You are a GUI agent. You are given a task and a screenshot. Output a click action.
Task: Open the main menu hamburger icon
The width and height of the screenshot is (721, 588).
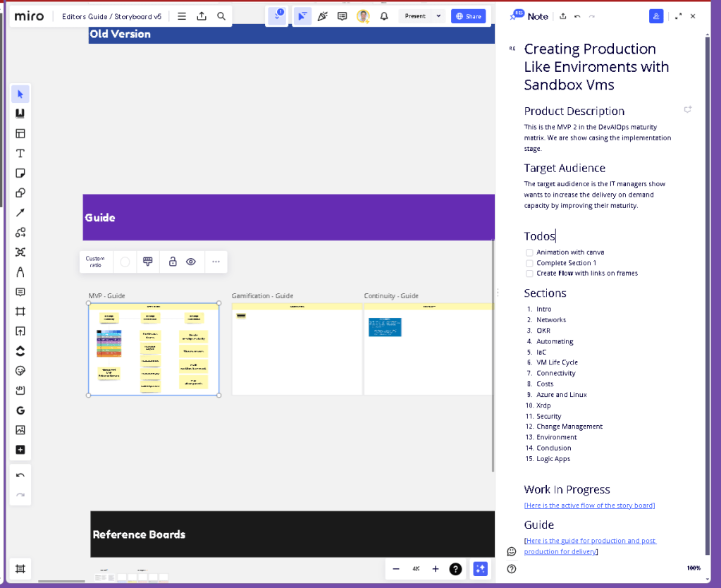[182, 16]
